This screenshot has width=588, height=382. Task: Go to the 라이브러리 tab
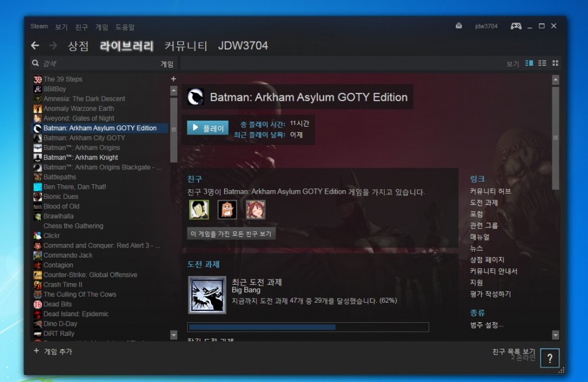pyautogui.click(x=127, y=46)
